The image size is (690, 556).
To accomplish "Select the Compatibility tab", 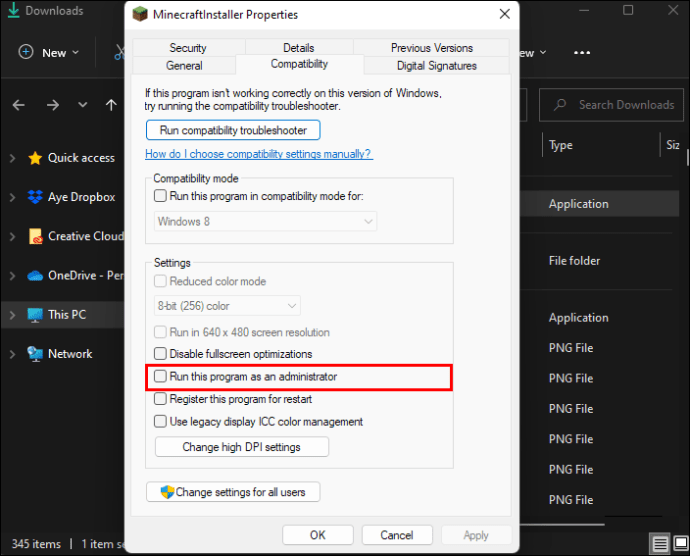I will click(x=299, y=64).
